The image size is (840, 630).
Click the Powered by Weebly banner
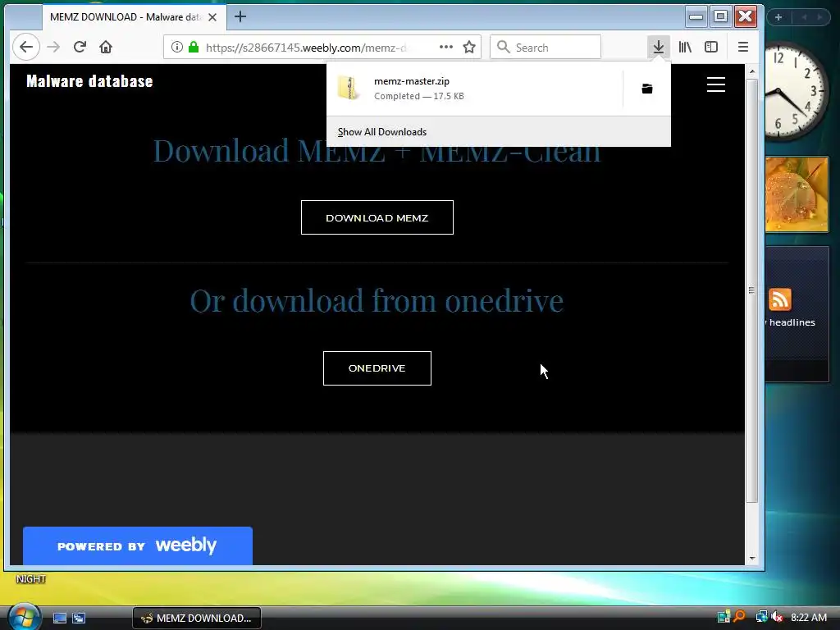(x=138, y=546)
